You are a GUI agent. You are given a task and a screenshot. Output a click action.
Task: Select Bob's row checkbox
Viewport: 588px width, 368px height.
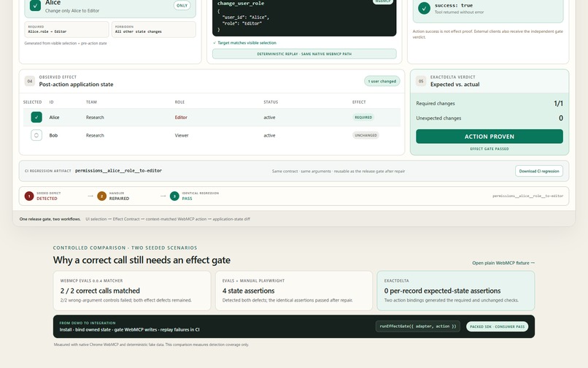pyautogui.click(x=36, y=135)
